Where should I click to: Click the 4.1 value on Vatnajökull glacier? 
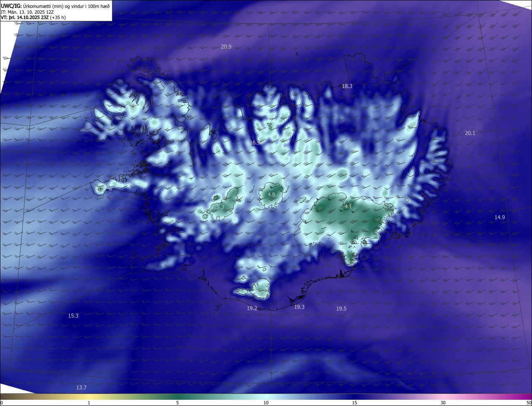348,206
